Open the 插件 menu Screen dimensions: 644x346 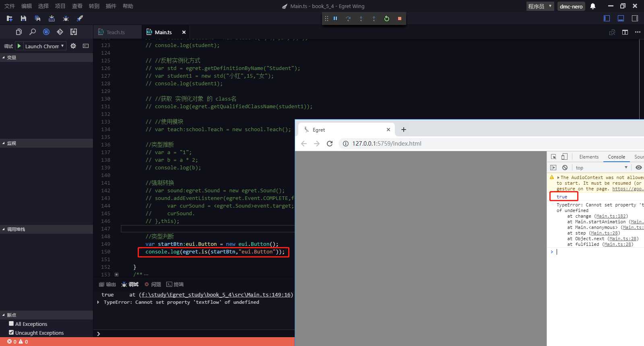111,6
